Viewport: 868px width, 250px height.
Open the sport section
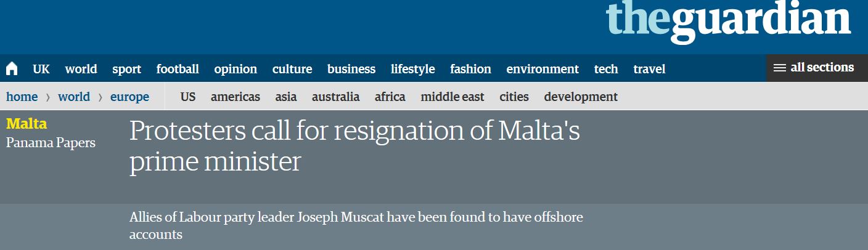tap(126, 69)
